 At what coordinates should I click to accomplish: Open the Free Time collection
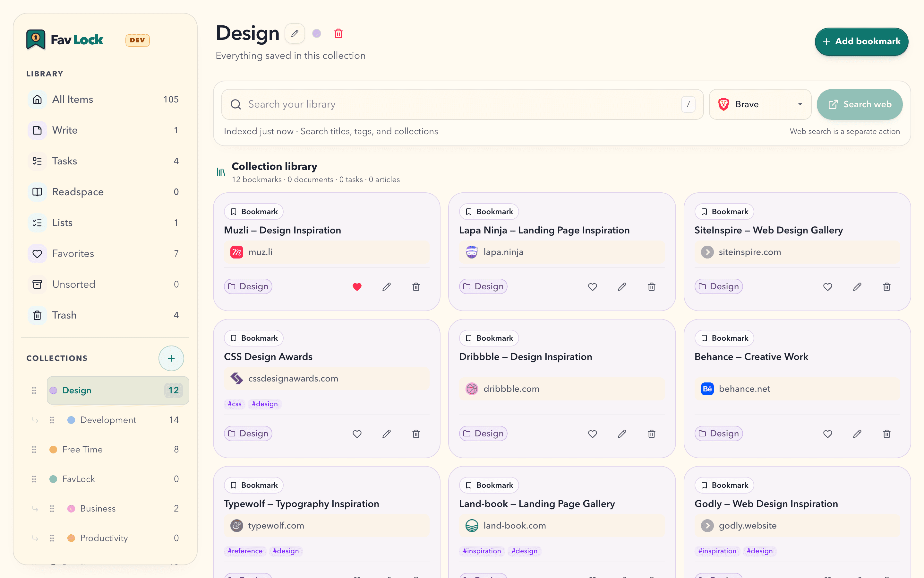point(118,450)
